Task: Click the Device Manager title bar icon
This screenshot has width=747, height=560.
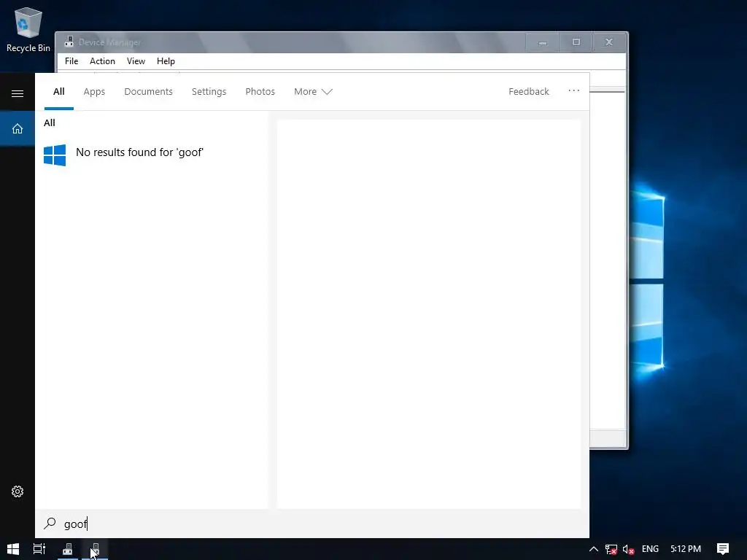Action: point(69,42)
